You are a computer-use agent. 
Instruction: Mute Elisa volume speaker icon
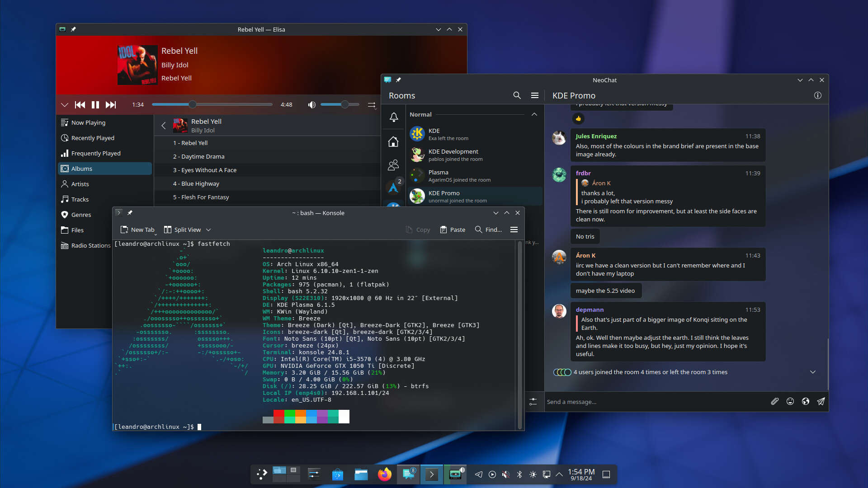tap(311, 105)
